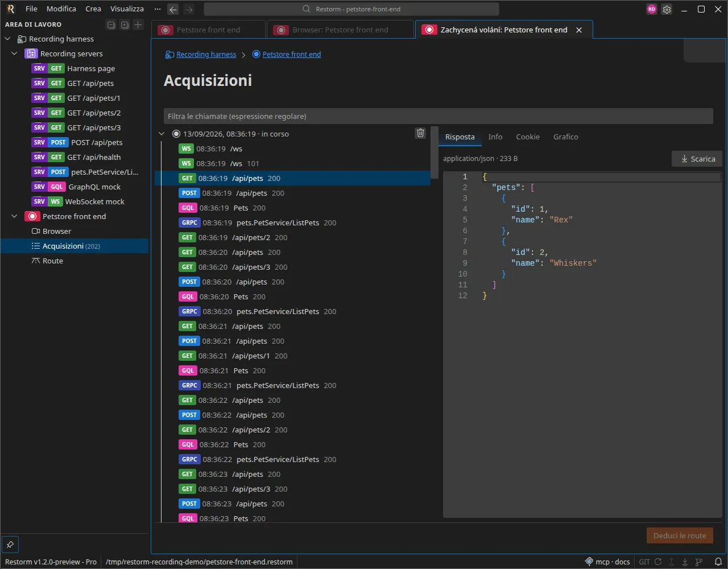728x569 pixels.
Task: Click the git refresh icon in the status bar
Action: point(658,562)
